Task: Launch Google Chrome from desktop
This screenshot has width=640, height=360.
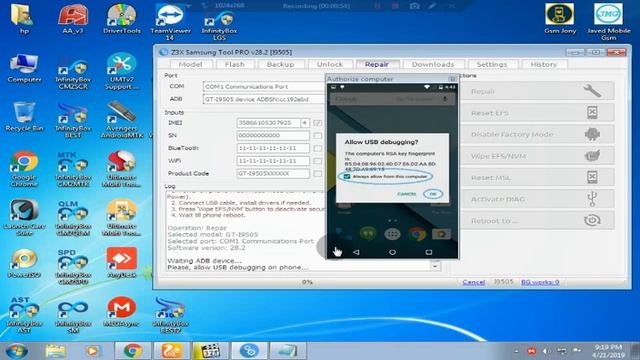Action: [24, 169]
